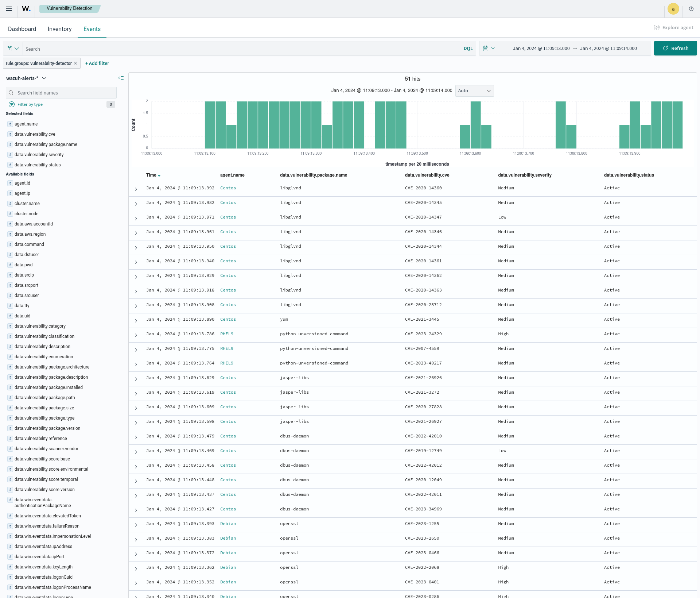
Task: Open the wazuh-alerts-* index pattern dropdown
Action: (26, 78)
